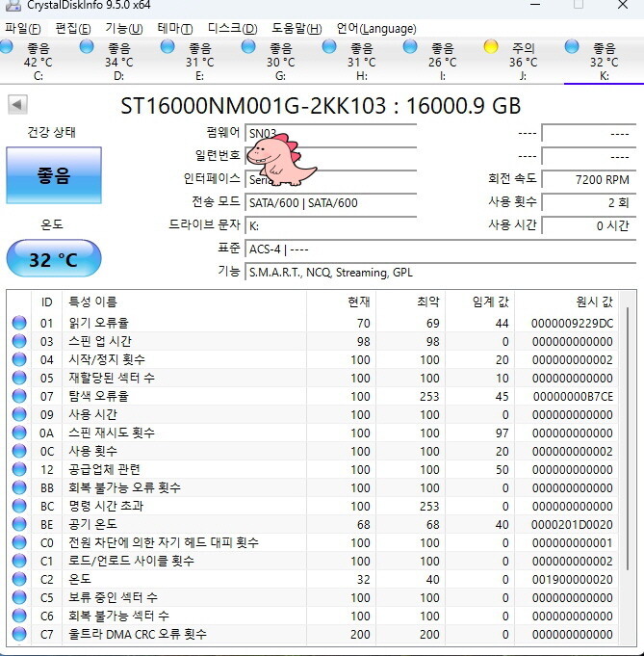This screenshot has width=644, height=656.
Task: Click the firmware field showing SN03
Action: tap(331, 134)
